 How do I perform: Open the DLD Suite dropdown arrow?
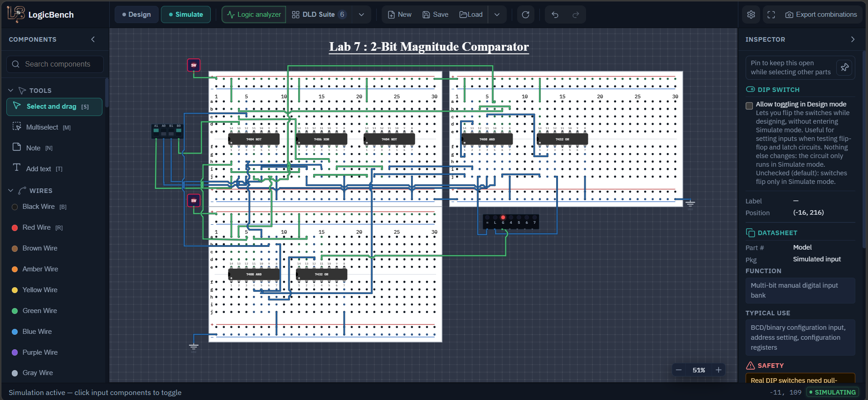361,14
